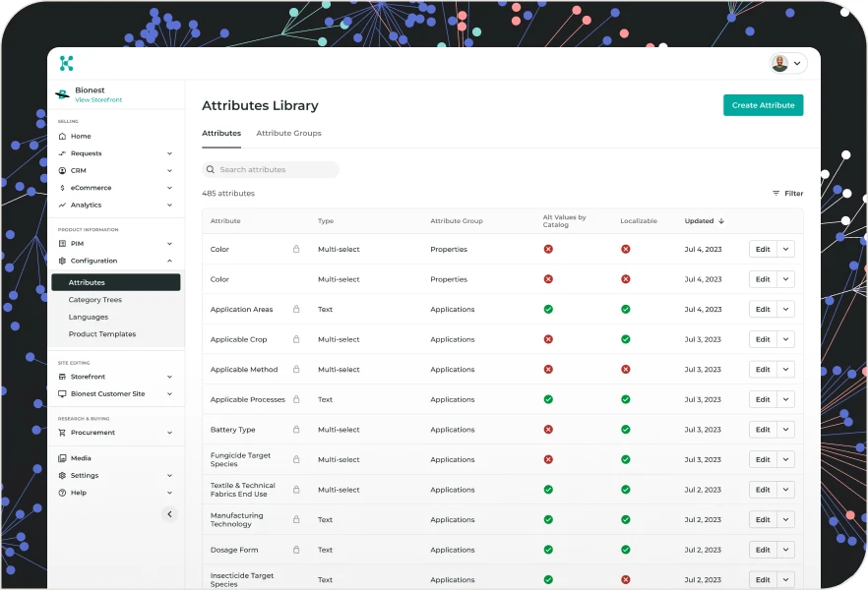
Task: Open the CRM section icon
Action: tap(63, 170)
